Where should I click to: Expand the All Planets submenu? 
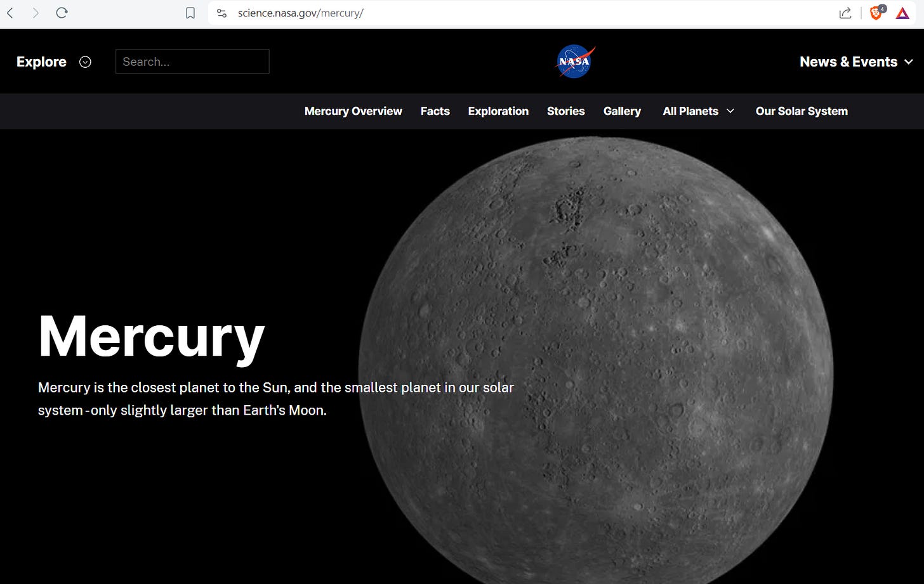pos(698,111)
